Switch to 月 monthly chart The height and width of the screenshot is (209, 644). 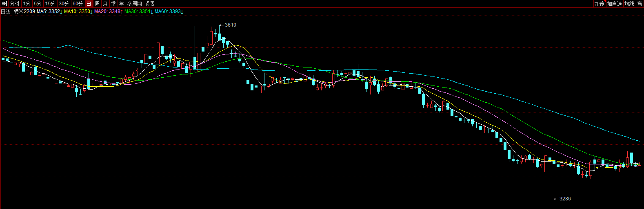point(105,4)
